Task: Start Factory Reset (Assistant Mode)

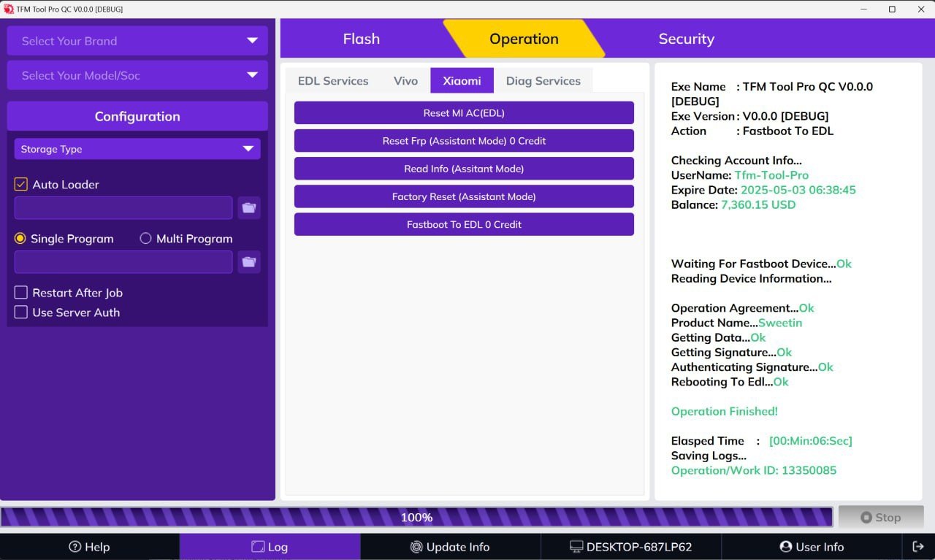Action: coord(464,196)
